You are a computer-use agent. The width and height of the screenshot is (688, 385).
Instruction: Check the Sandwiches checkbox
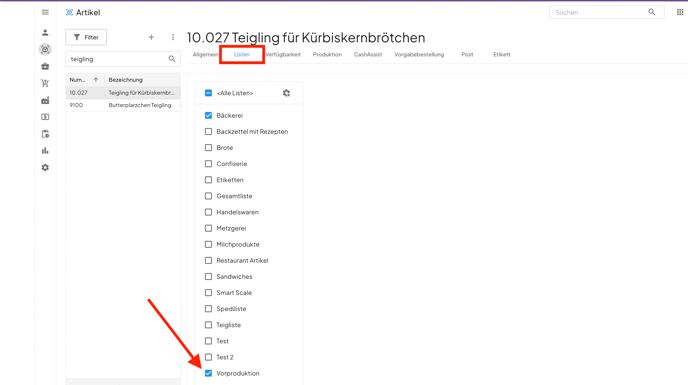click(x=208, y=277)
